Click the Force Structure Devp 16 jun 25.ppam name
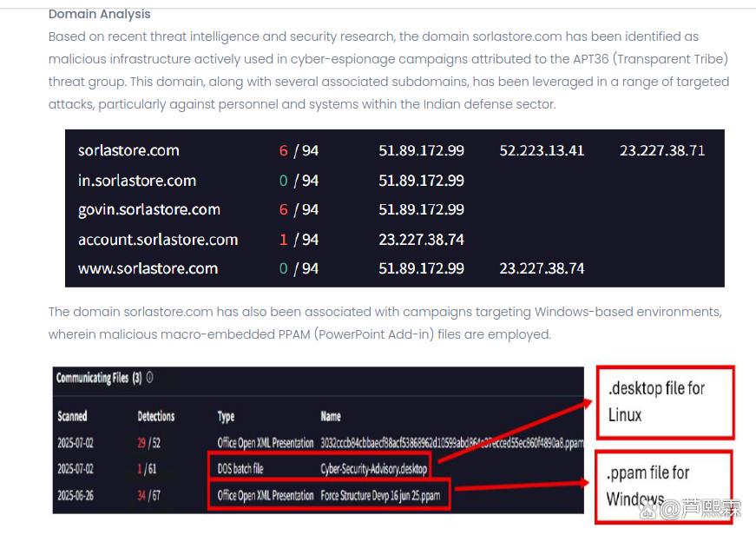 click(x=380, y=495)
